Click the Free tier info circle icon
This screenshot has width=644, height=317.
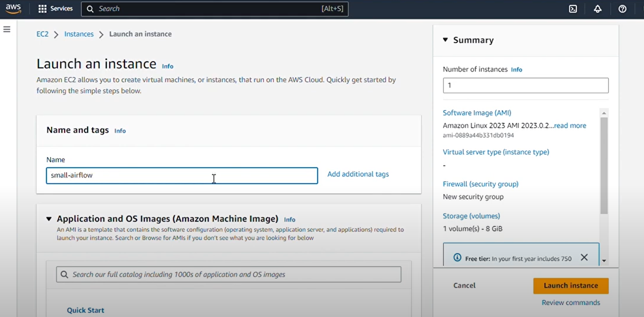coord(457,258)
